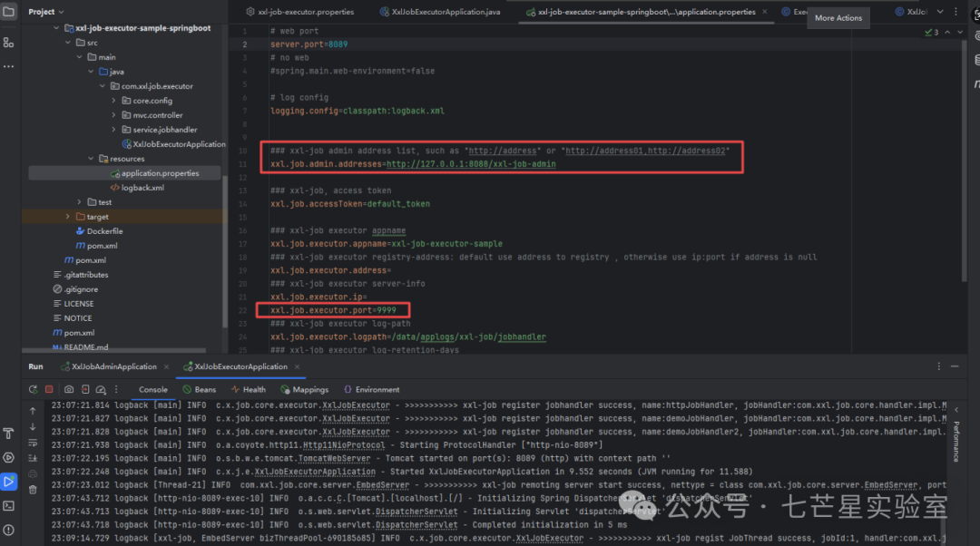Click XxlJobExecutorApplication link in console log
This screenshot has width=980, height=546.
coord(314,472)
